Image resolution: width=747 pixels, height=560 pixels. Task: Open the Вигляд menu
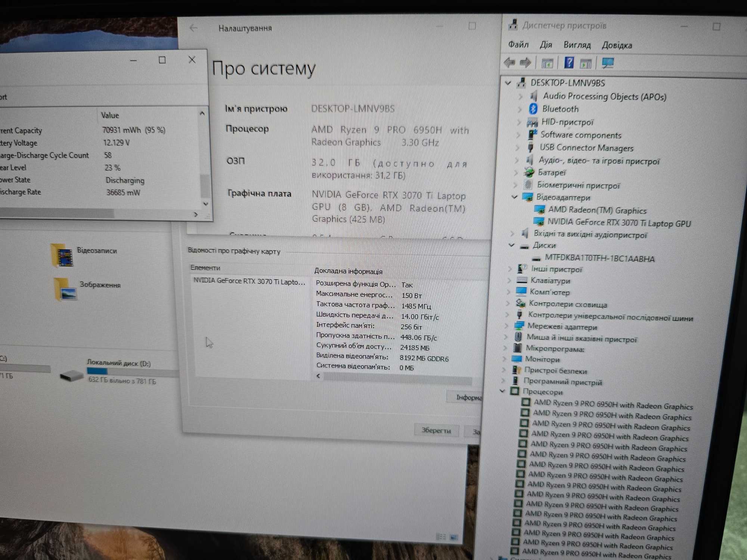577,45
